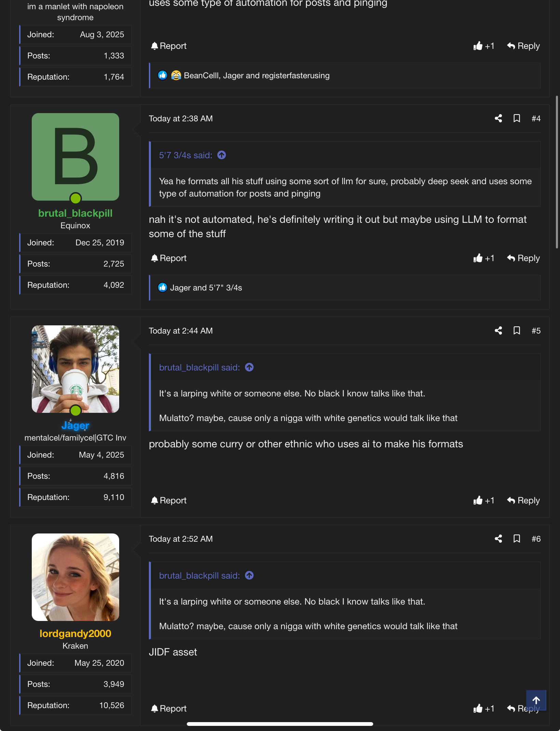The width and height of the screenshot is (560, 731).
Task: Share post #6 via share icon
Action: [498, 539]
